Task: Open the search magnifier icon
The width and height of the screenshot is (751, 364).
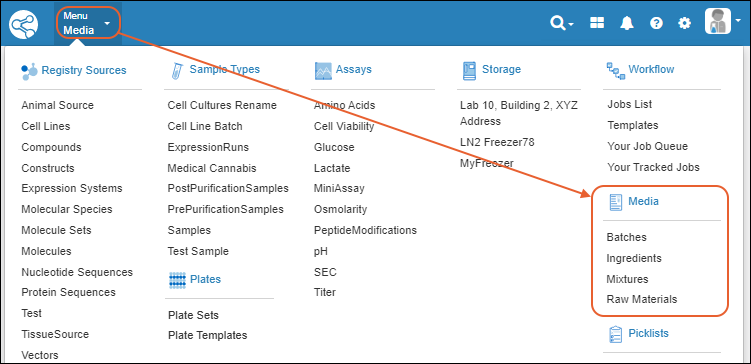Action: click(557, 23)
